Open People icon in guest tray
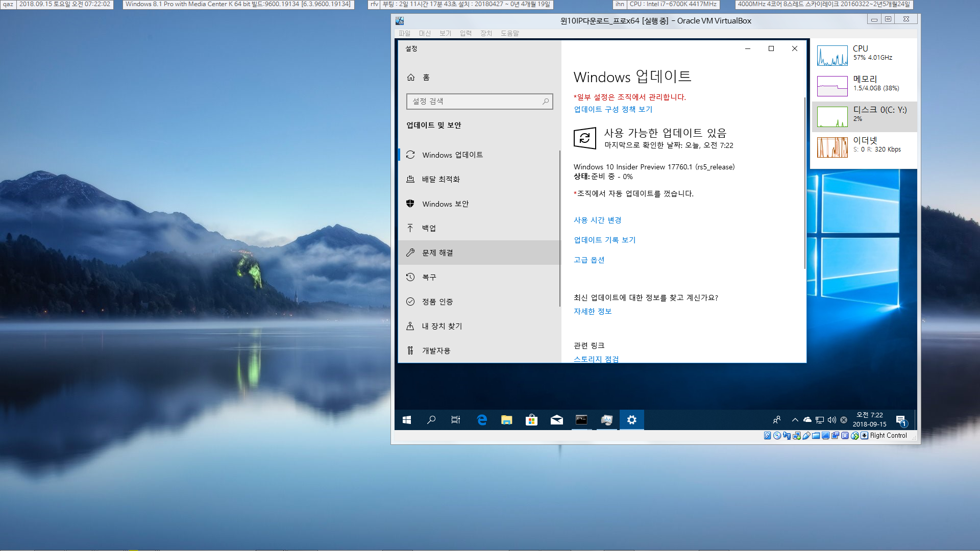980x551 pixels. pyautogui.click(x=777, y=419)
